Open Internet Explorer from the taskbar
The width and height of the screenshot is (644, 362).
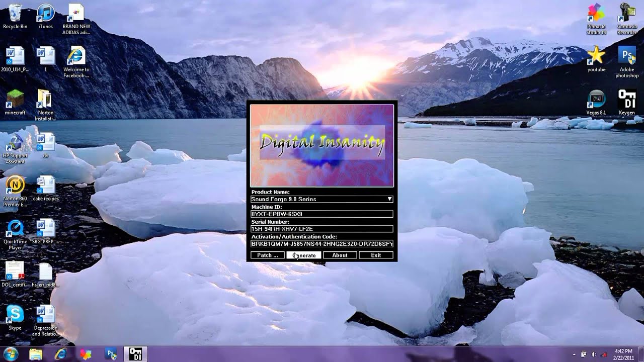point(61,354)
